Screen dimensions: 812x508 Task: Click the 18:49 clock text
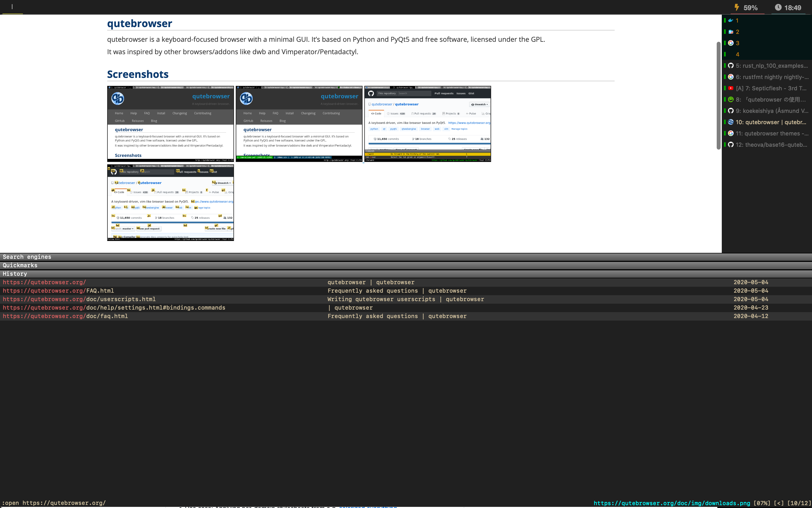[x=793, y=8]
